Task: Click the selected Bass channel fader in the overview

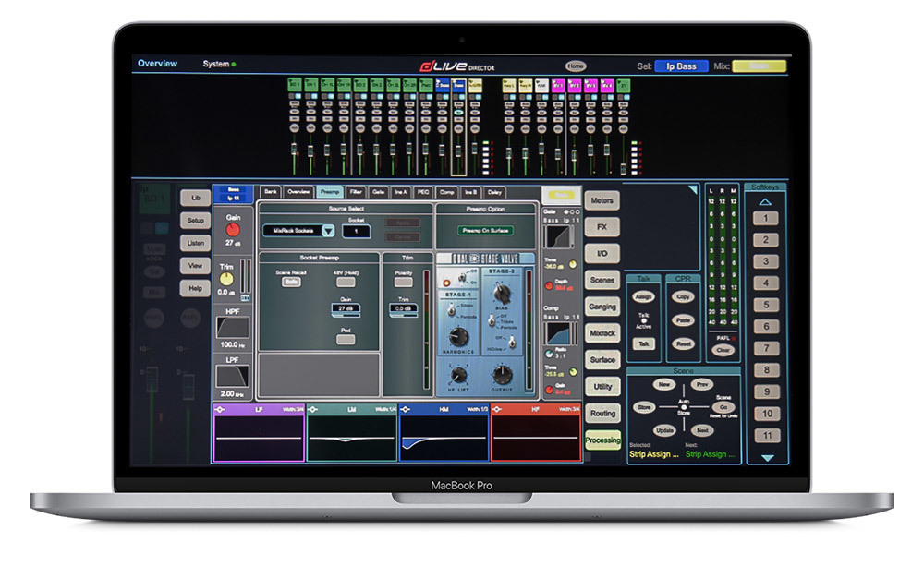Action: coord(458,151)
